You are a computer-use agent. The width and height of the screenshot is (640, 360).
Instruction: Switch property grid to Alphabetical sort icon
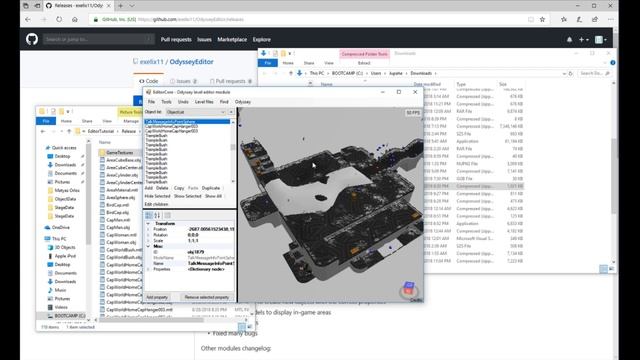[157, 215]
